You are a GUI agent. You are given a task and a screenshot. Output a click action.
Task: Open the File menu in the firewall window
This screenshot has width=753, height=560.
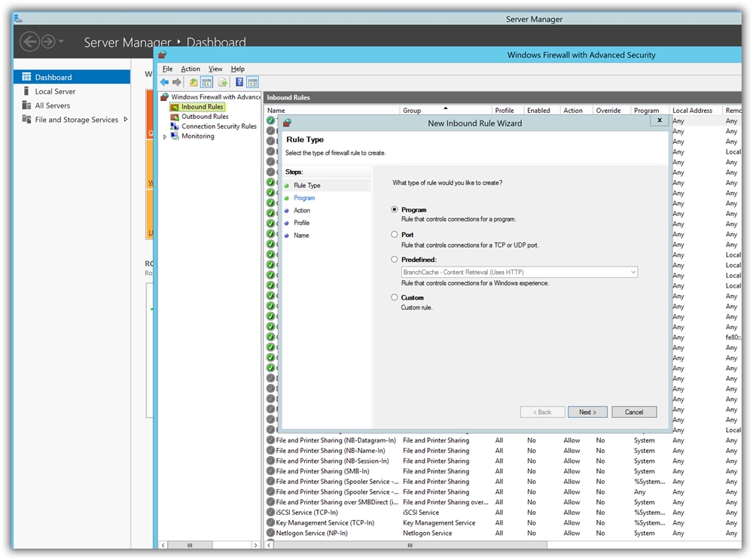coord(167,69)
